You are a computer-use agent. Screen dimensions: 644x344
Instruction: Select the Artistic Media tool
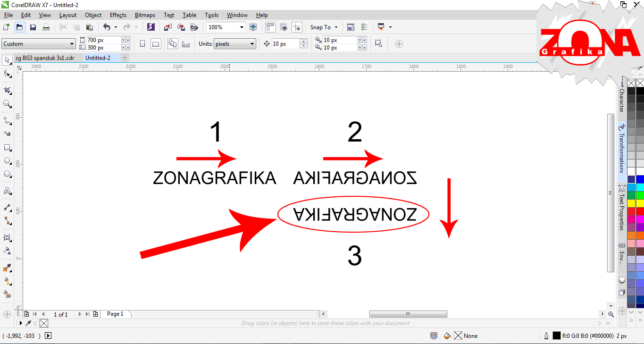(x=7, y=134)
